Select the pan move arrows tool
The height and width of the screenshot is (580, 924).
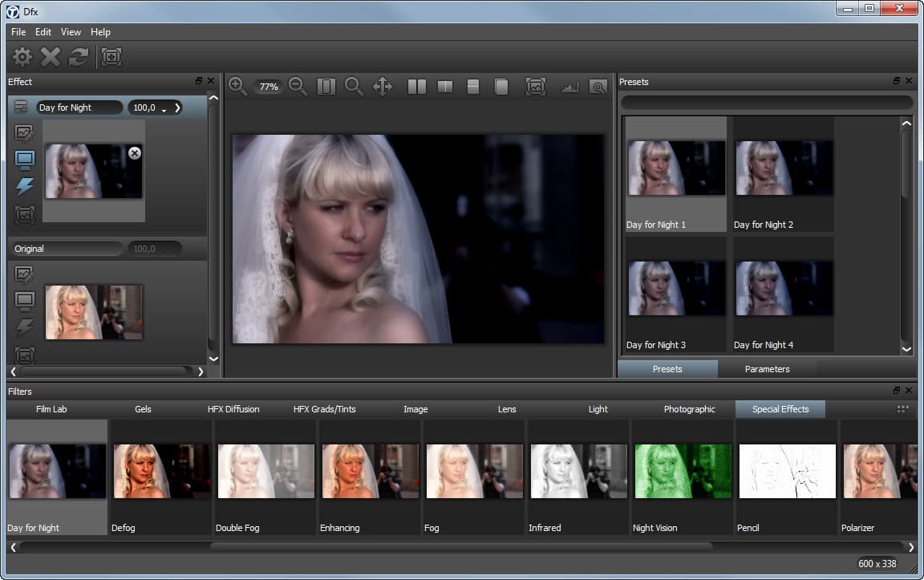pyautogui.click(x=383, y=87)
